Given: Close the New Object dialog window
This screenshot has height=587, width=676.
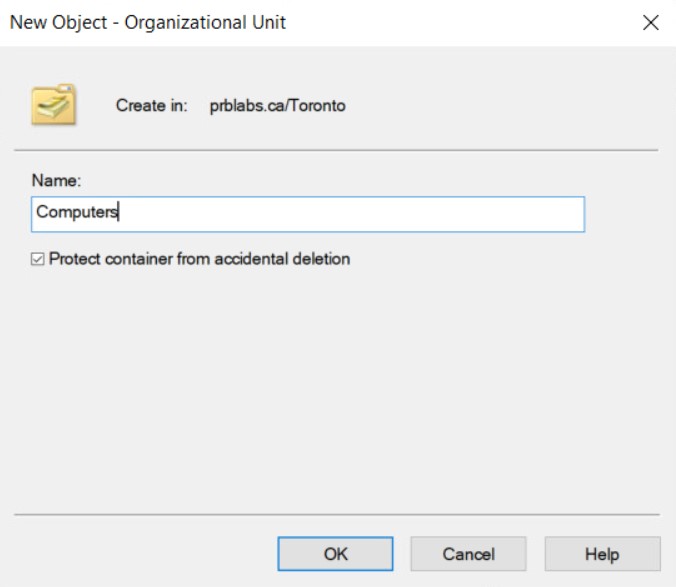Looking at the screenshot, I should click(651, 23).
